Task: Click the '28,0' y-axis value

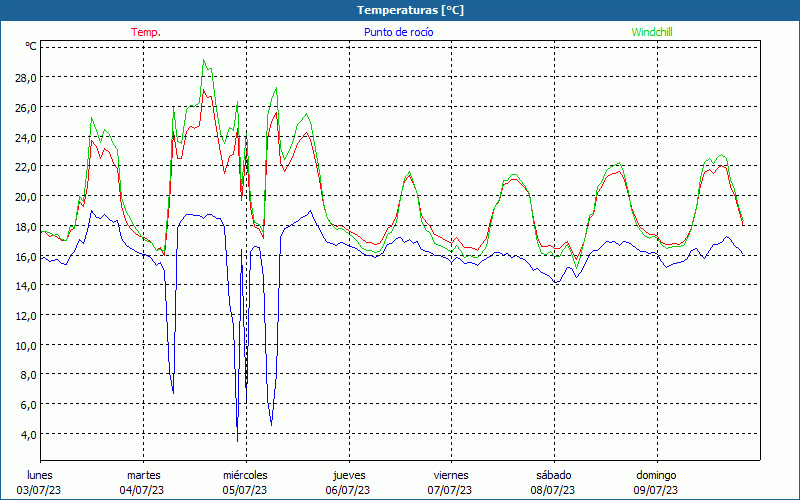Action: click(26, 77)
